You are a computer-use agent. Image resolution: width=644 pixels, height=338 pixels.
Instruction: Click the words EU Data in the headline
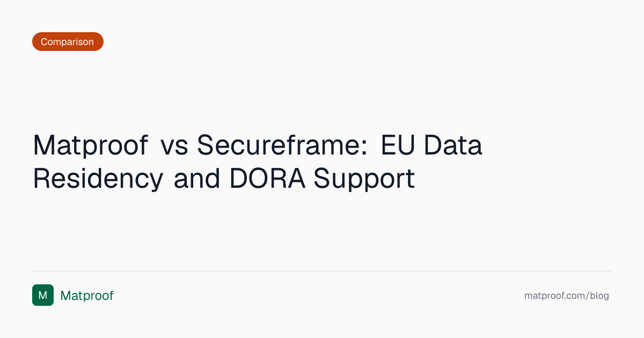[x=431, y=145]
